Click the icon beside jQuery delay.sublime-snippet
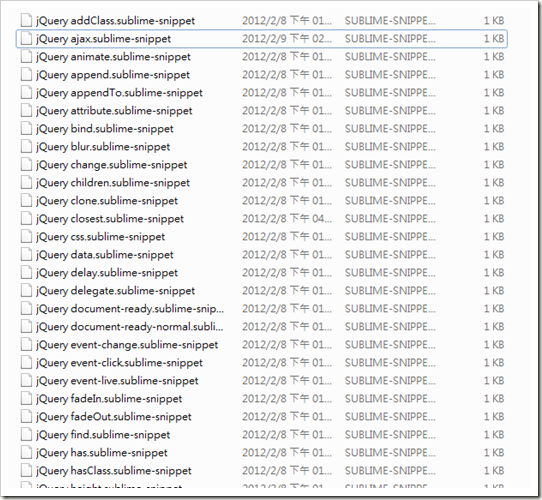Screen dimensions: 542x500 pyautogui.click(x=27, y=272)
